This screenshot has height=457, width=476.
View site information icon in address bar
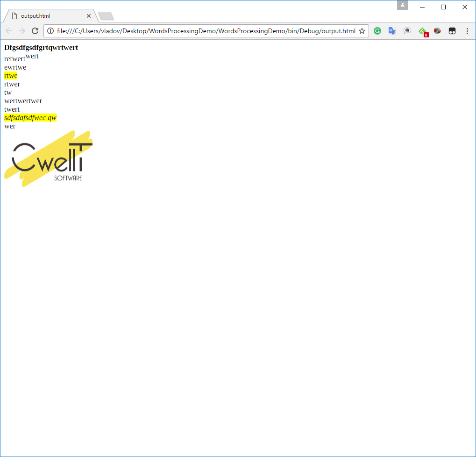tap(50, 31)
